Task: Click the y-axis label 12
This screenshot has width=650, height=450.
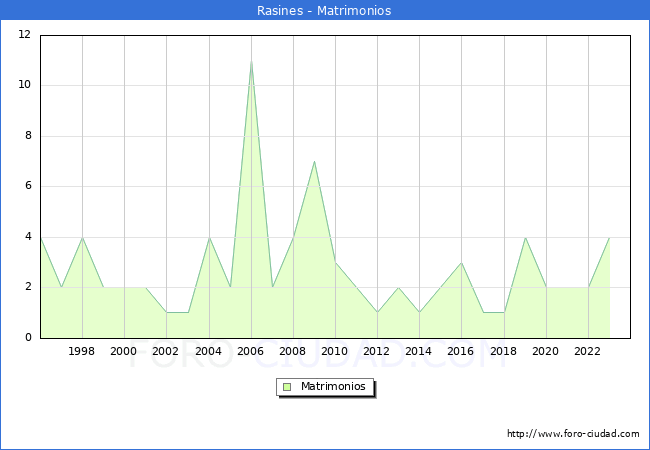Action: 24,35
